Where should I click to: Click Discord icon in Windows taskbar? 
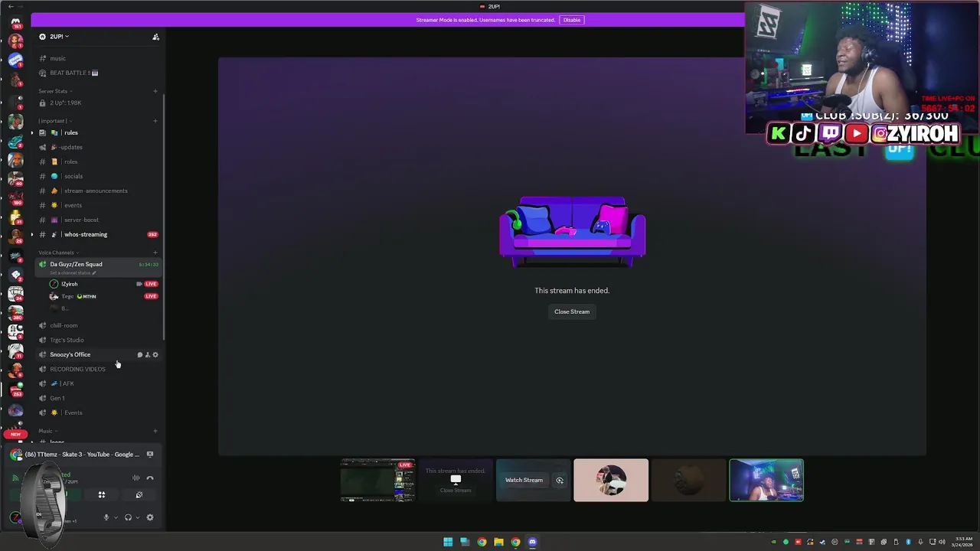(532, 543)
